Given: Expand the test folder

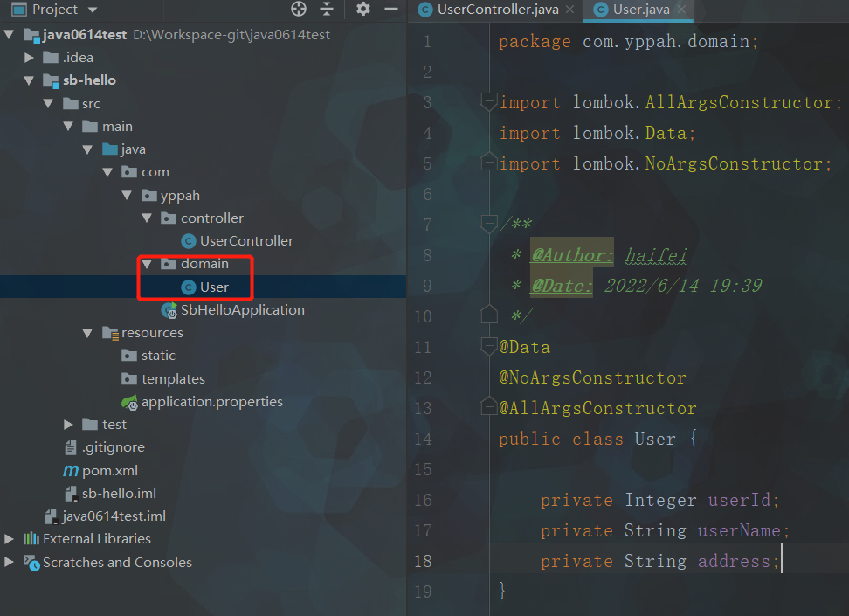Looking at the screenshot, I should coord(69,425).
